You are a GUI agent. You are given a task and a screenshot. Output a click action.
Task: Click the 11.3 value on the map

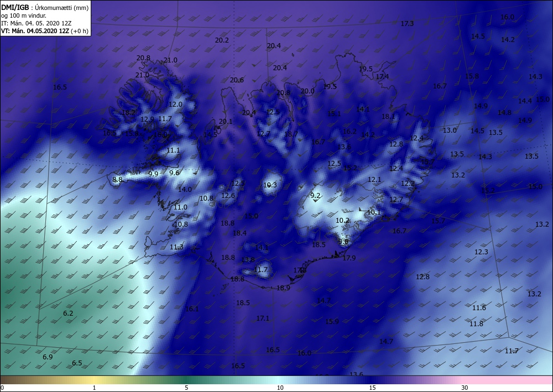point(177,247)
